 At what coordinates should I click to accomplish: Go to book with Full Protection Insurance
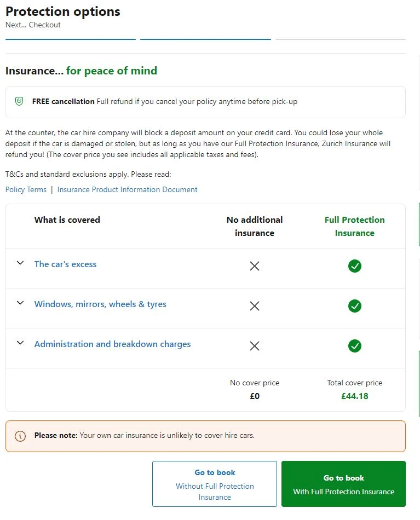point(343,484)
